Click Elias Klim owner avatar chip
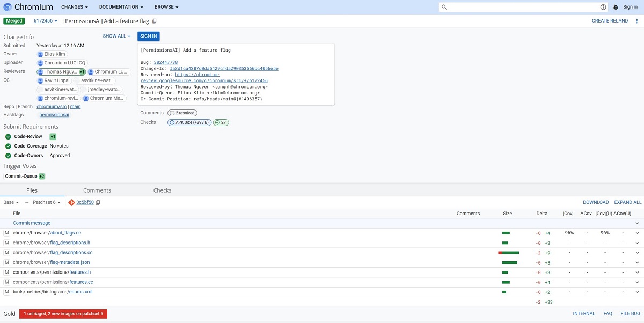This screenshot has width=644, height=323. pos(52,54)
